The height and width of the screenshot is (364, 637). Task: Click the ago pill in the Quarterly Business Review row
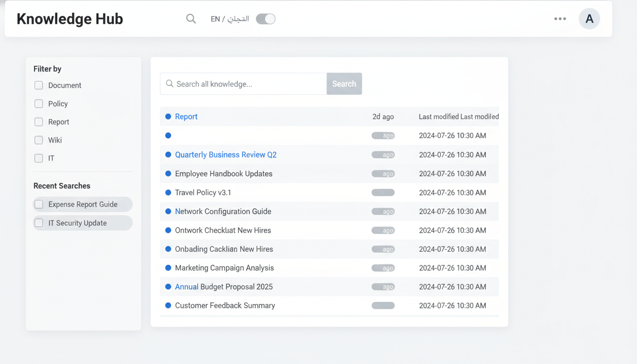pyautogui.click(x=383, y=155)
